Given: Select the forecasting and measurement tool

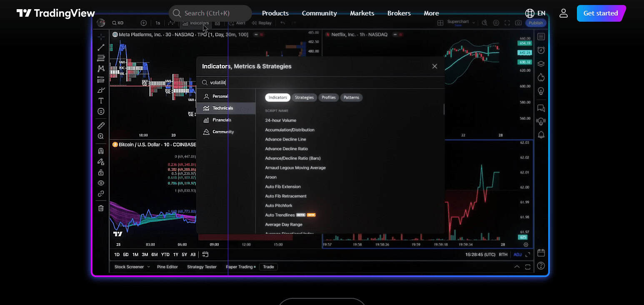Looking at the screenshot, I should pos(101,79).
